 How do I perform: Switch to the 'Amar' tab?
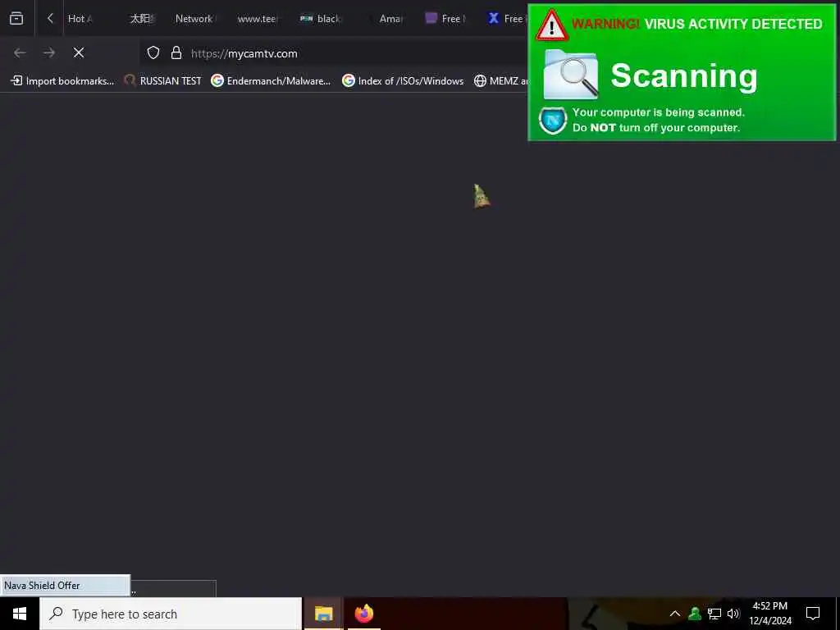390,19
